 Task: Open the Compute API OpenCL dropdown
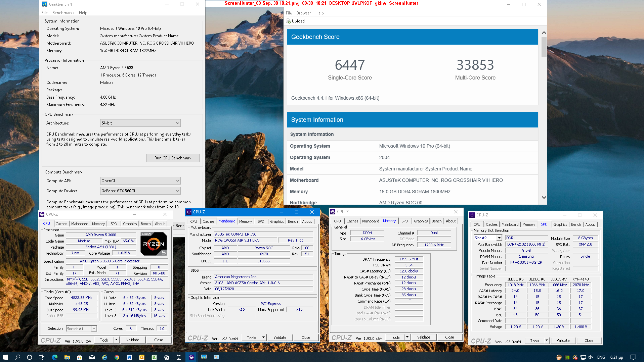[x=140, y=181]
